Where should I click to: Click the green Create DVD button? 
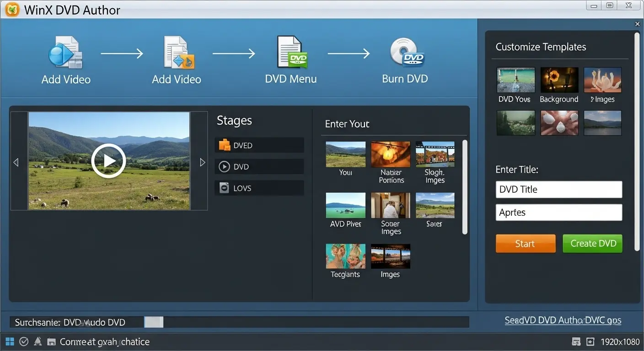593,244
